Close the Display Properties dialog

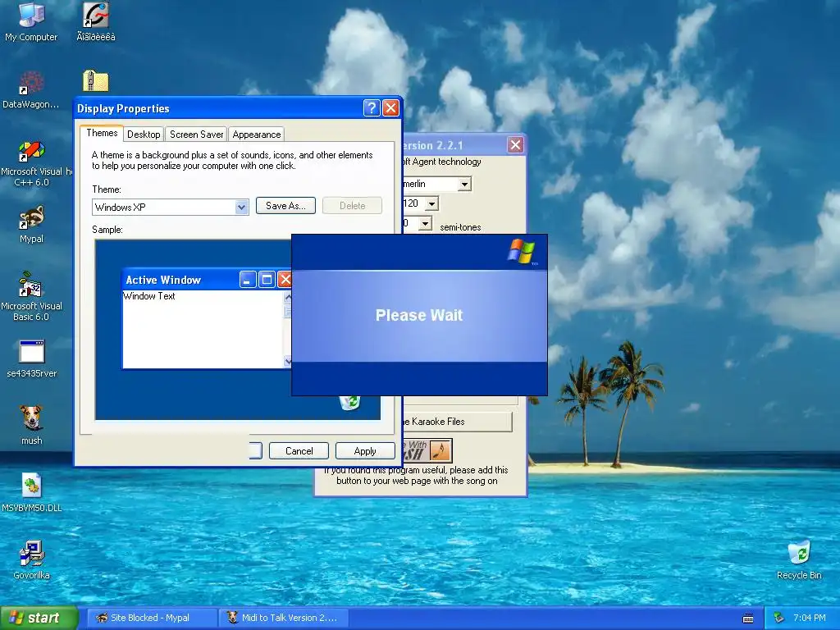click(390, 108)
